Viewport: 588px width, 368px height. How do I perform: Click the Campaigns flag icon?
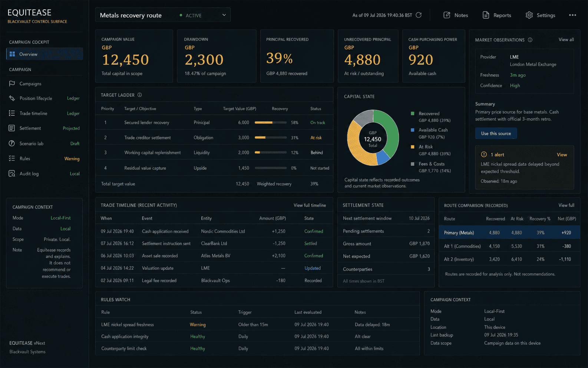(12, 83)
